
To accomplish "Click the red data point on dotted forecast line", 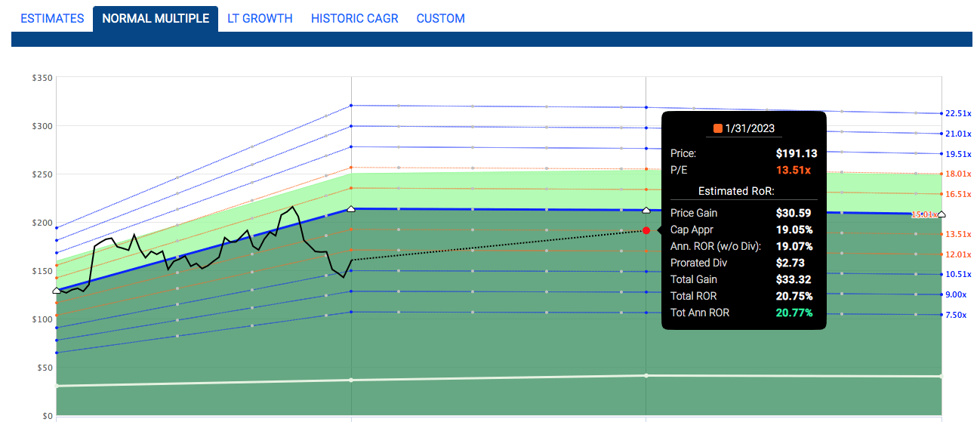I will (x=646, y=230).
